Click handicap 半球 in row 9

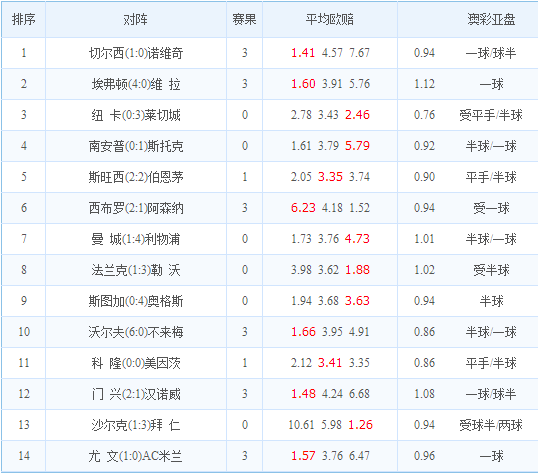491,301
